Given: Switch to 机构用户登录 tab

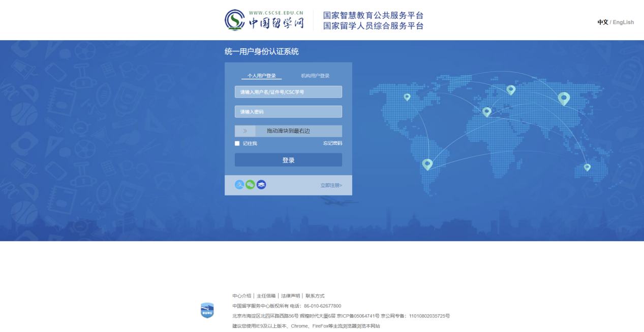Looking at the screenshot, I should [x=315, y=76].
